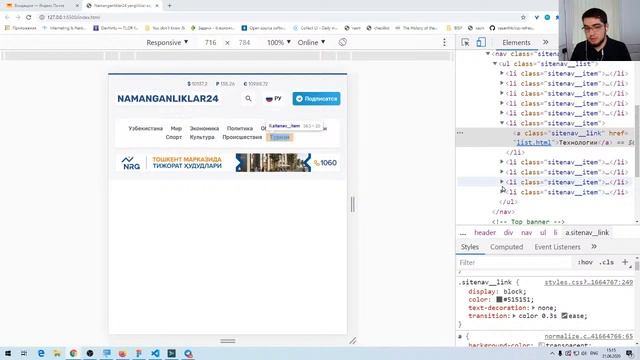Click the viewport height field 784
This screenshot has width=640, height=360.
[244, 42]
